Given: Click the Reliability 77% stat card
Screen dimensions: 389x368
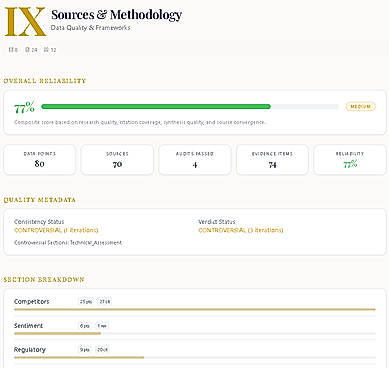Looking at the screenshot, I should tap(350, 160).
